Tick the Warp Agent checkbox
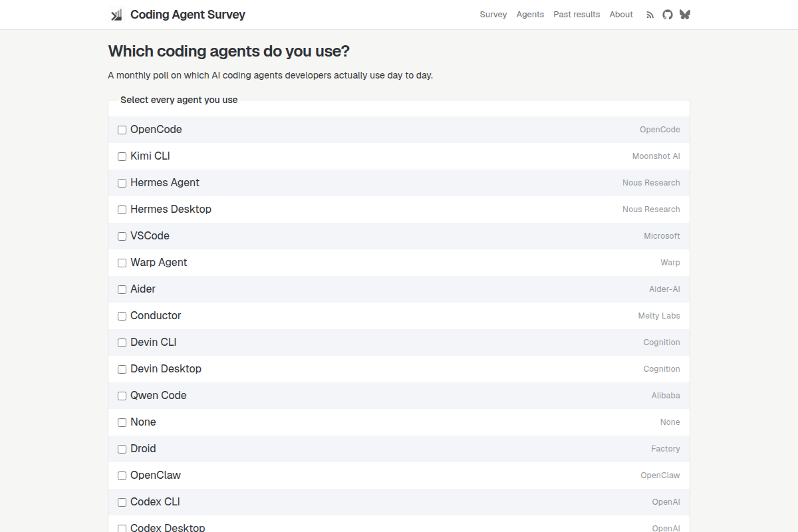Viewport: 798px width, 532px height. [122, 263]
